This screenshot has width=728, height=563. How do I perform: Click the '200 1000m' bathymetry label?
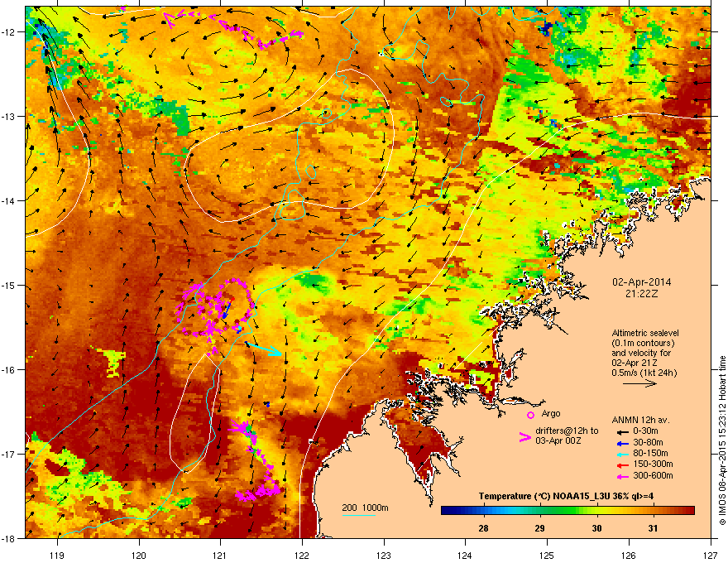pos(365,508)
